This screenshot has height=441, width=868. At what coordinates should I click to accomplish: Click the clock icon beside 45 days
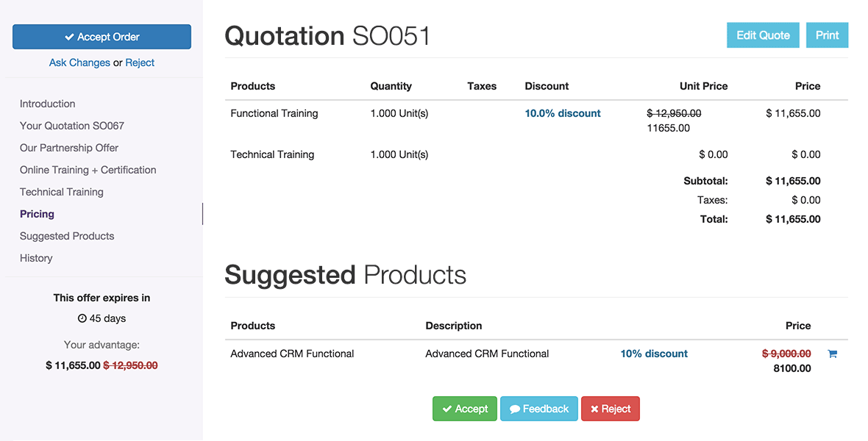[81, 318]
